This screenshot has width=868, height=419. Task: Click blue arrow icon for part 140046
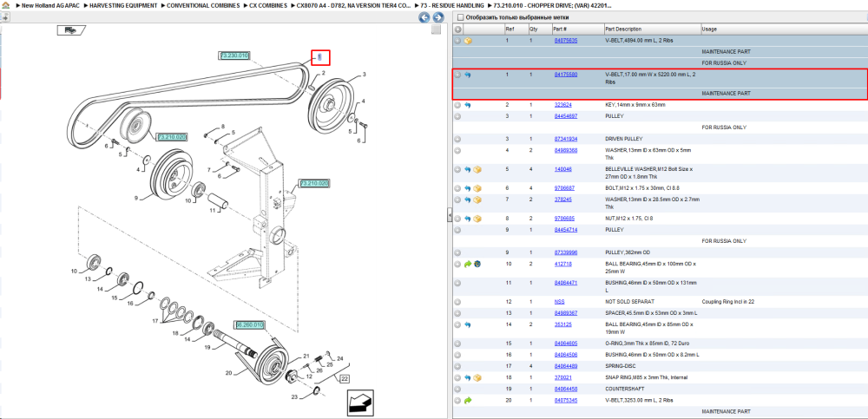click(x=468, y=169)
